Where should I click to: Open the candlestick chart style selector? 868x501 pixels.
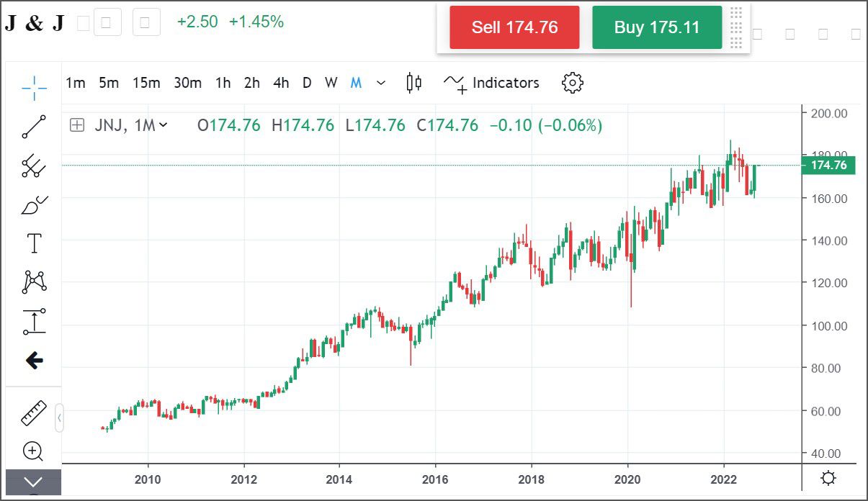(414, 83)
